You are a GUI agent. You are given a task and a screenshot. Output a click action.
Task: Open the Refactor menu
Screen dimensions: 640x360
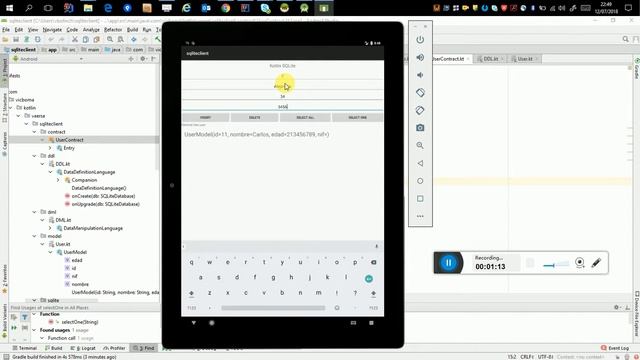(x=113, y=29)
